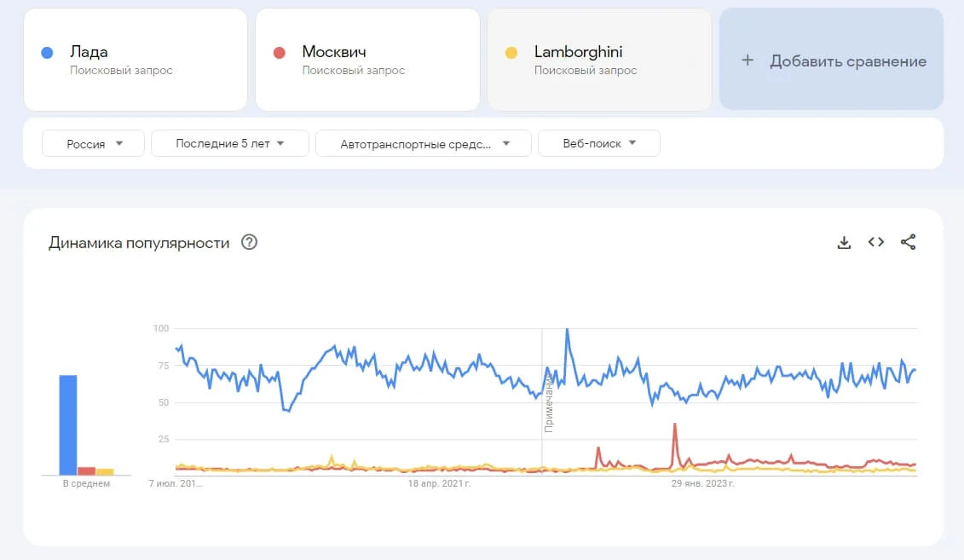Click the blue dot next to Лада
Viewport: 964px width, 560px height.
[x=48, y=53]
